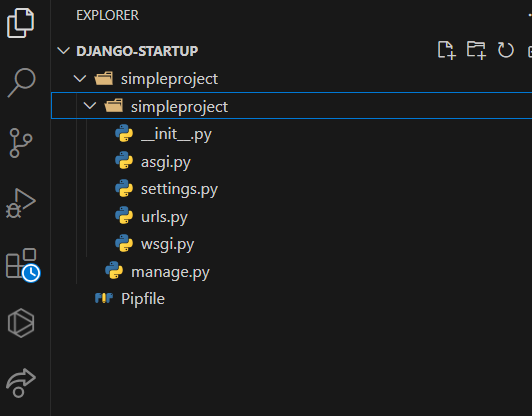532x416 pixels.
Task: Open the Run and Debug view
Action: pyautogui.click(x=20, y=203)
